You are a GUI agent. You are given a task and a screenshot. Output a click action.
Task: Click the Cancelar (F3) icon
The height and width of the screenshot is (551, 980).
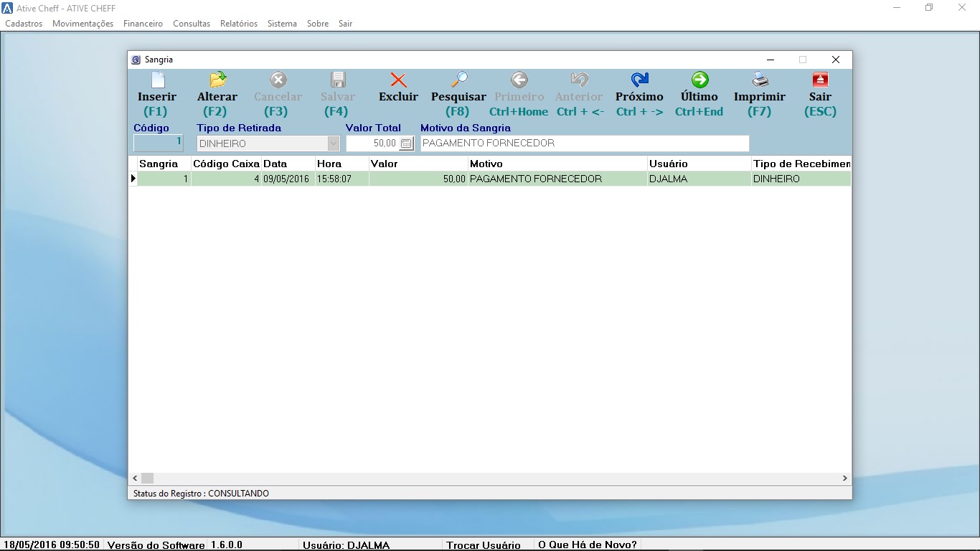click(278, 80)
